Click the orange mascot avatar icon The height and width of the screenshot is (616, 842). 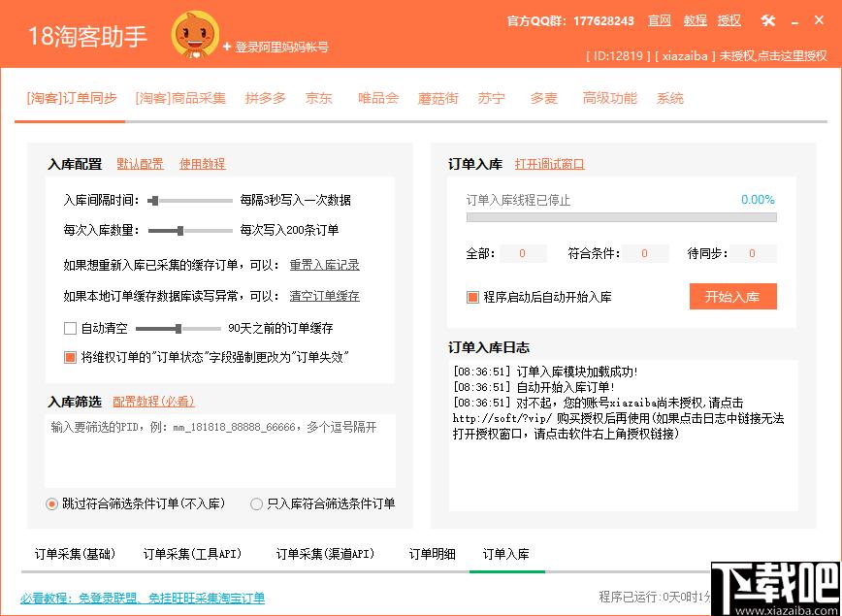(x=196, y=34)
